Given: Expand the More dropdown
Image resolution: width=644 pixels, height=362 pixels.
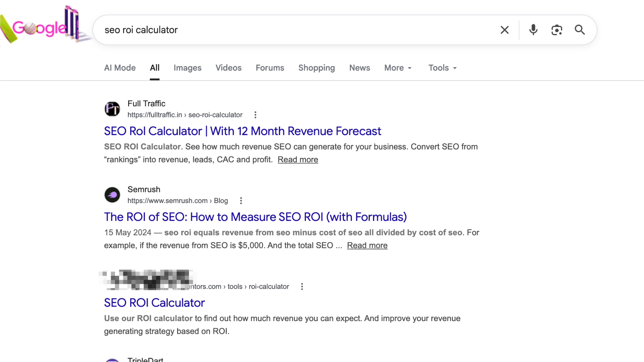Looking at the screenshot, I should tap(398, 68).
